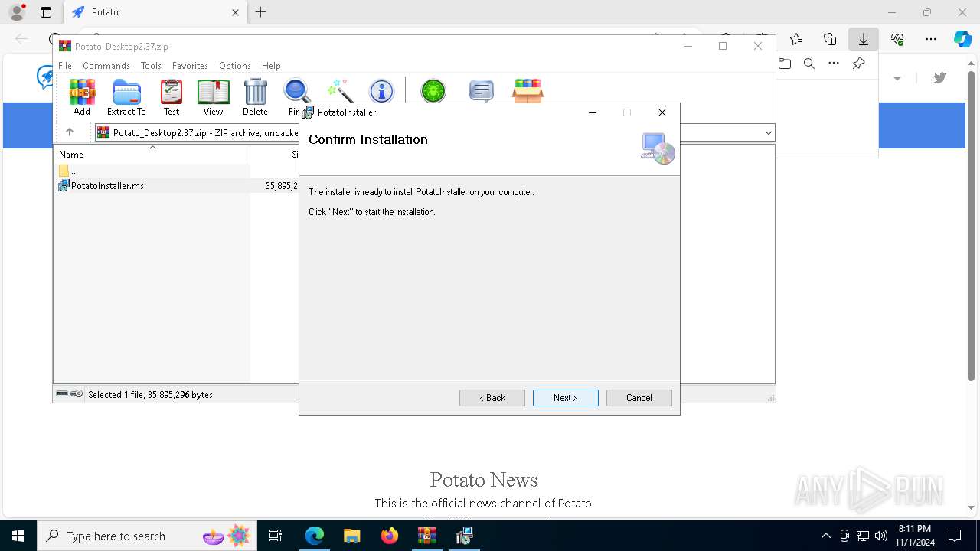Click the up one level arrow in WinRAR
Viewport: 980px width, 551px height.
point(70,132)
